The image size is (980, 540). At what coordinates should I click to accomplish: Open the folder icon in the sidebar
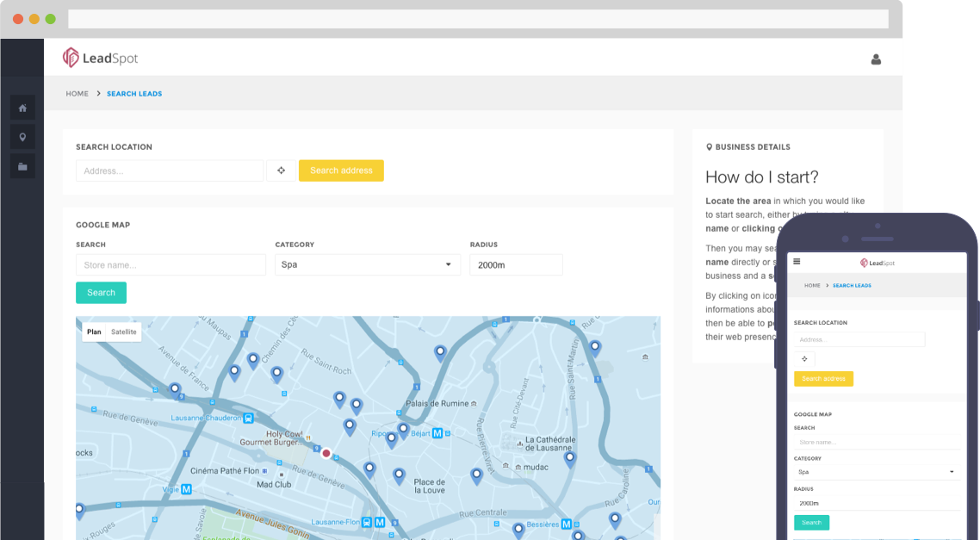[22, 166]
